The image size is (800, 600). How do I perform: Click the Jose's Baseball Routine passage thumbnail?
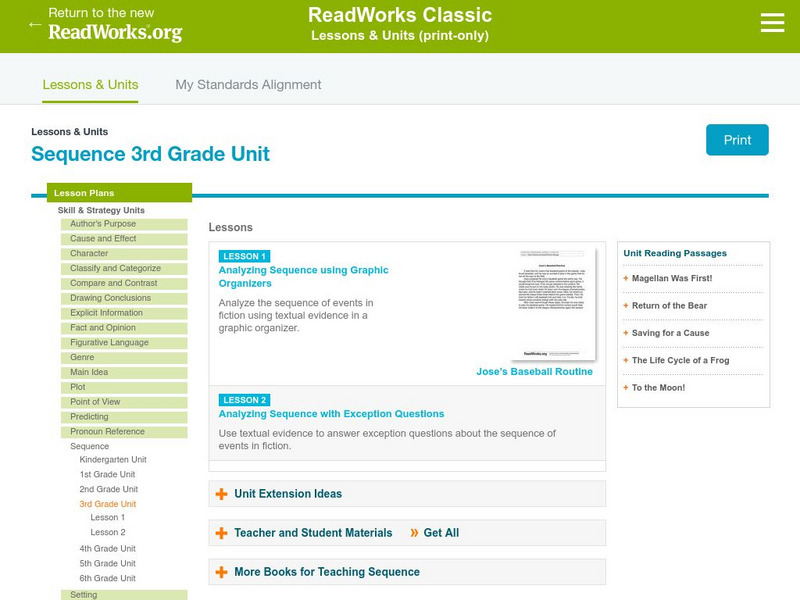(552, 304)
